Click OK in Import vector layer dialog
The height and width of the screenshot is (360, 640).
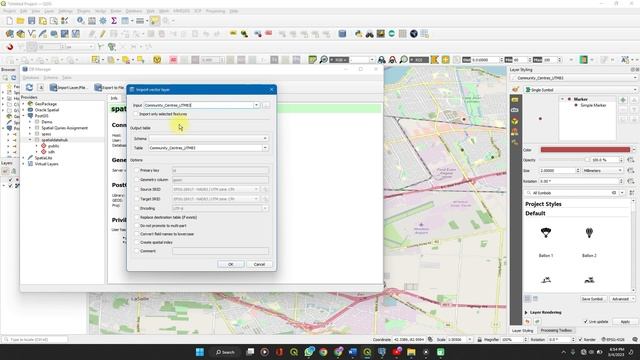[x=231, y=264]
